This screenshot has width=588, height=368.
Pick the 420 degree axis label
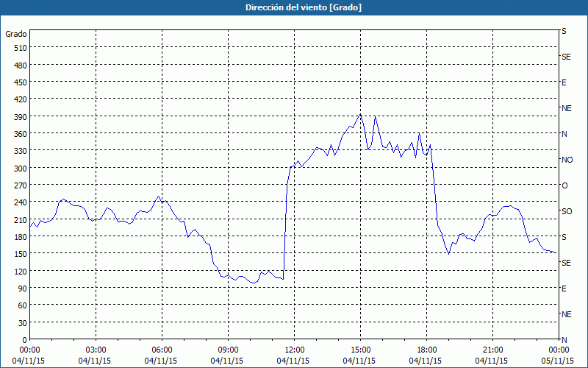pyautogui.click(x=21, y=99)
